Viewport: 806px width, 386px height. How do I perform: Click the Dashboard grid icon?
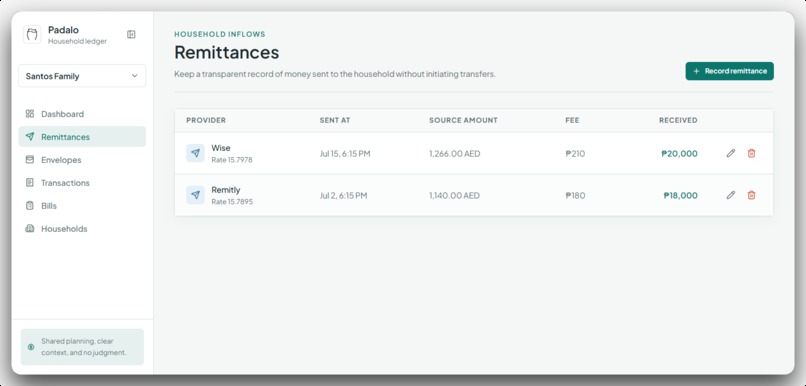[x=30, y=114]
